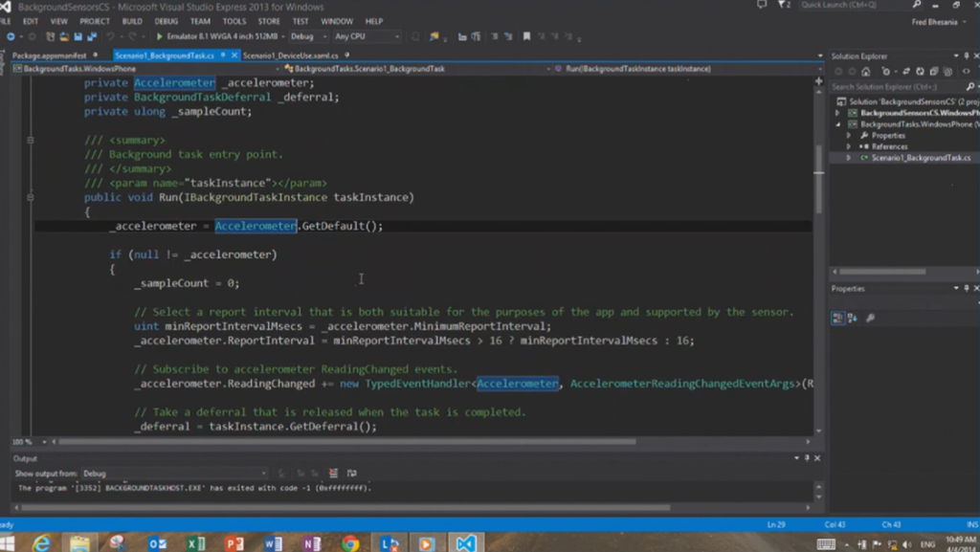The image size is (980, 552).
Task: Click Sync with Active Document in Solution Explorer
Action: [906, 71]
